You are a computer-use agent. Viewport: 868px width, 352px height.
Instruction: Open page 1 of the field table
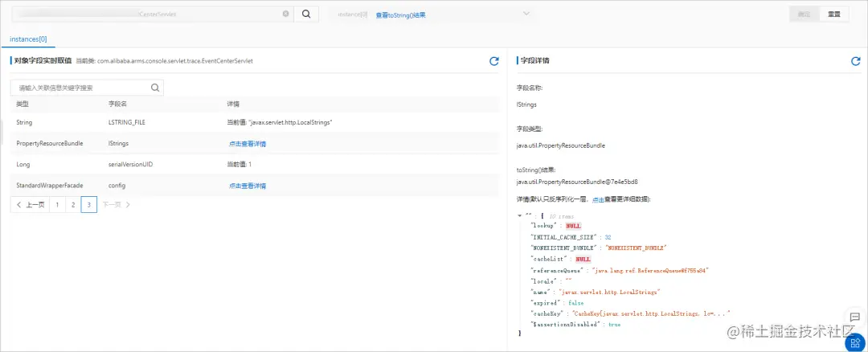[x=57, y=205]
